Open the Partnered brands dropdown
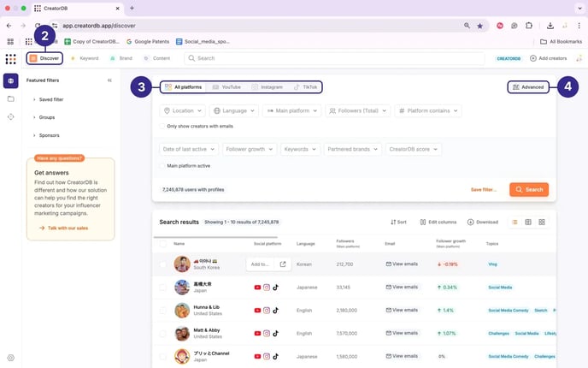This screenshot has height=368, width=588. click(x=352, y=149)
